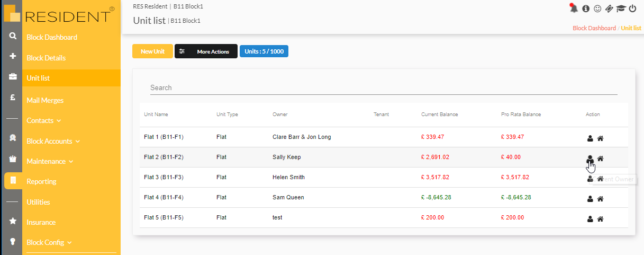644x255 pixels.
Task: Click the crown icon in left strip
Action: click(13, 159)
